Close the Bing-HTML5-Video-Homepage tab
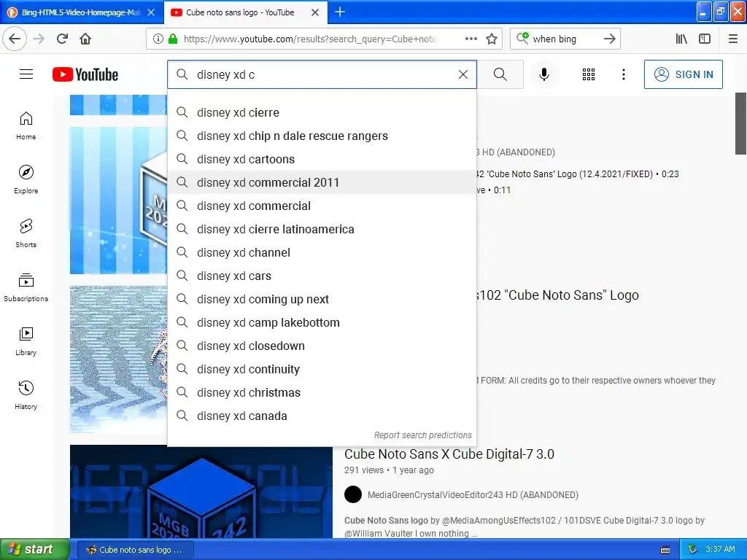This screenshot has height=560, width=747. coord(151,12)
